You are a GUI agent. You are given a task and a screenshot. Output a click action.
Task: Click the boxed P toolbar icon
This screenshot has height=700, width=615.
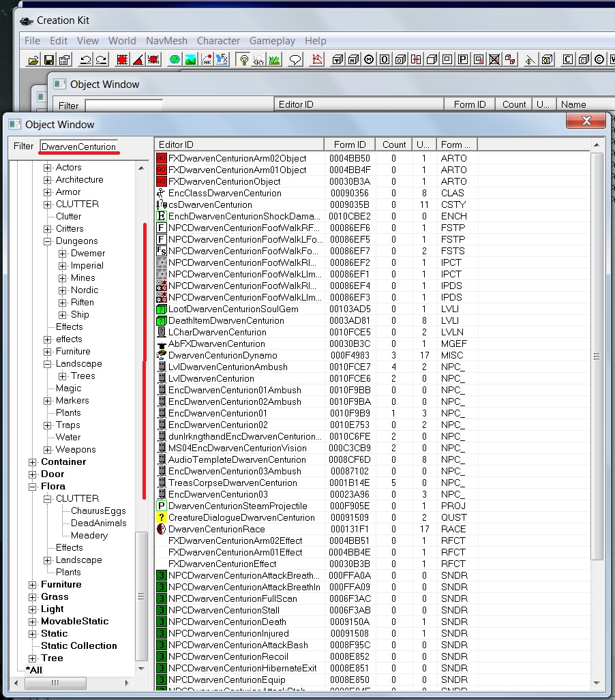tap(463, 59)
